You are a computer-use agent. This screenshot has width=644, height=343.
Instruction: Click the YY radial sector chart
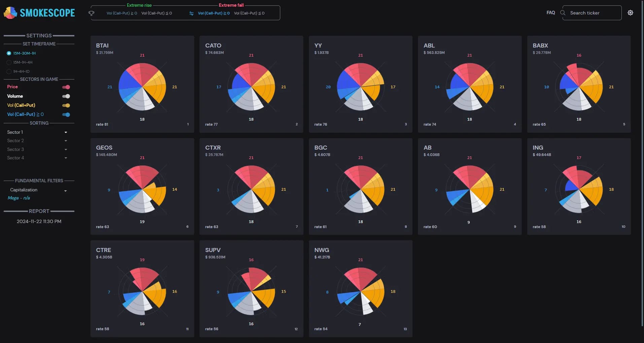361,87
